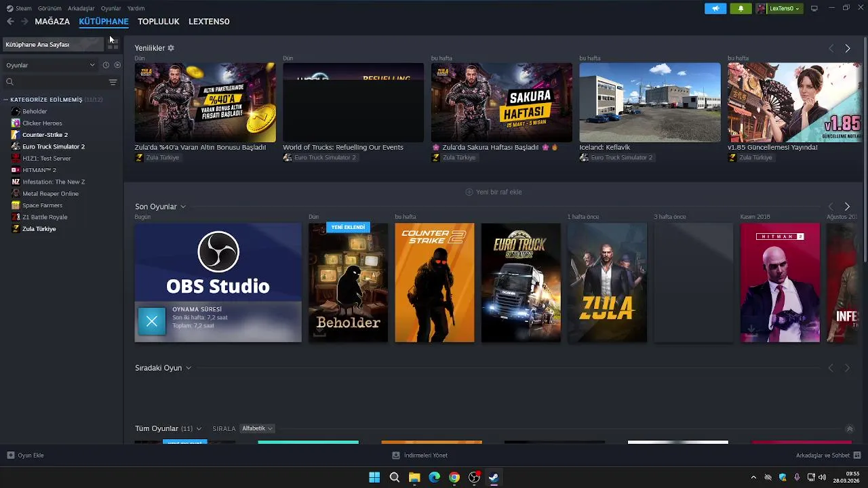Open Microsoft Edge from the taskbar
This screenshot has width=868, height=488.
click(434, 477)
